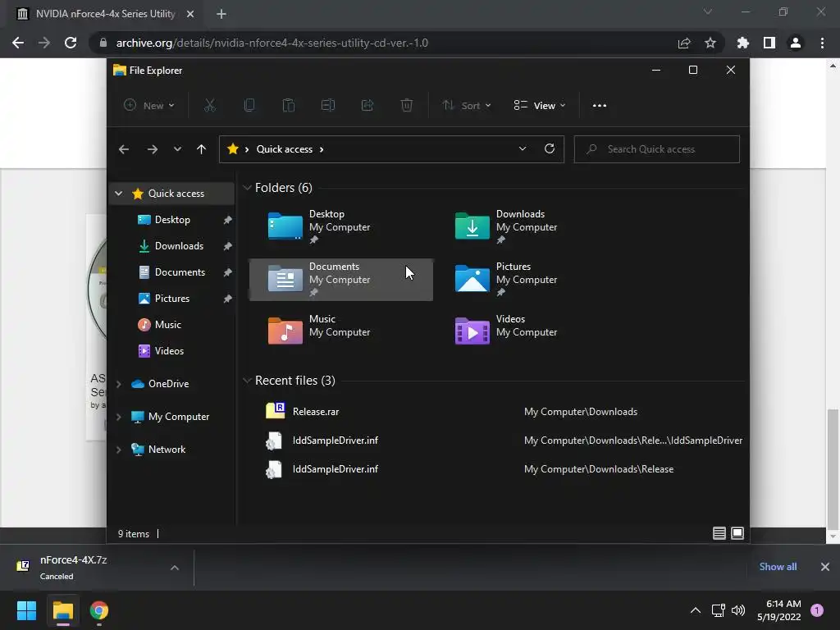Open the See more three-dots menu

[600, 106]
